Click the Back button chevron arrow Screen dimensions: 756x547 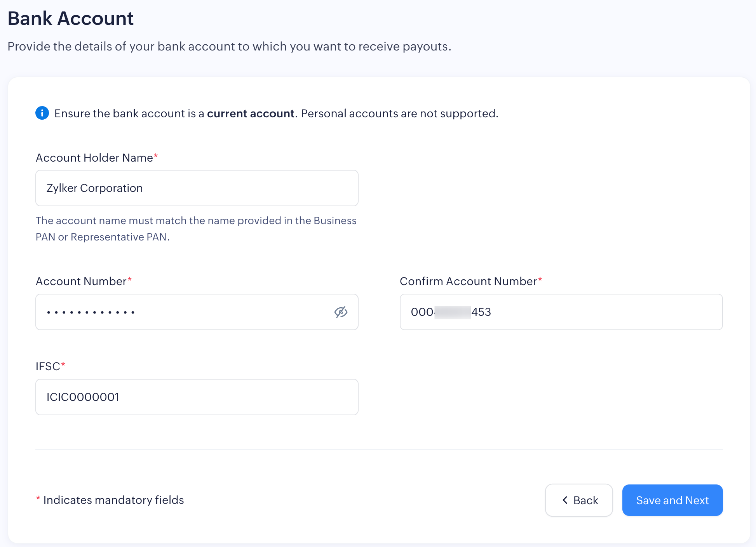coord(565,500)
